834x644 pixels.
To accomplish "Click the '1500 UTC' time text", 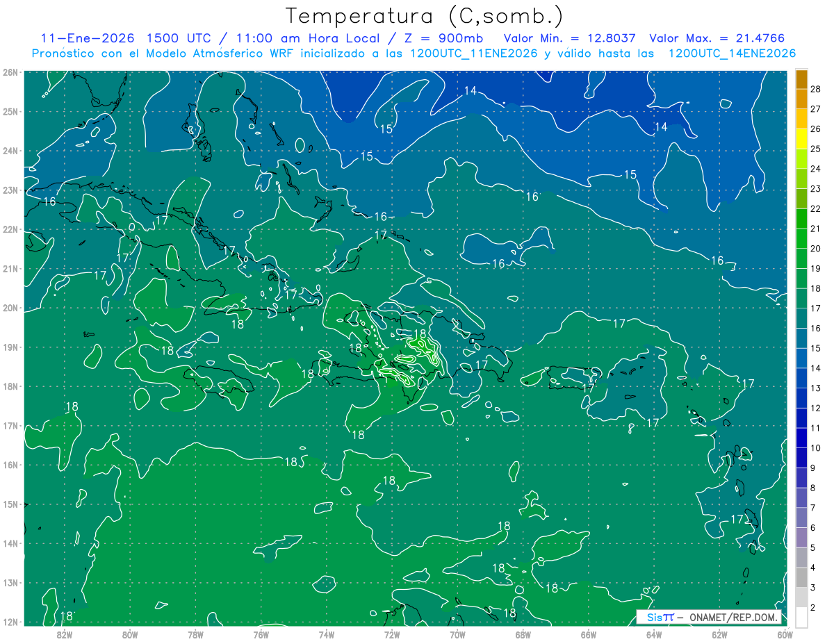I will pyautogui.click(x=179, y=38).
